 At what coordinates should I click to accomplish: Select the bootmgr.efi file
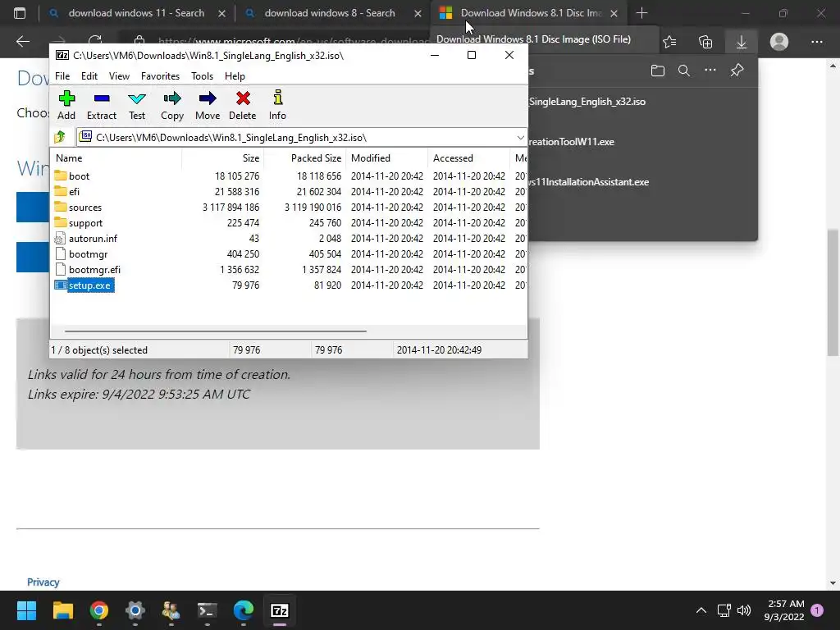pyautogui.click(x=94, y=269)
